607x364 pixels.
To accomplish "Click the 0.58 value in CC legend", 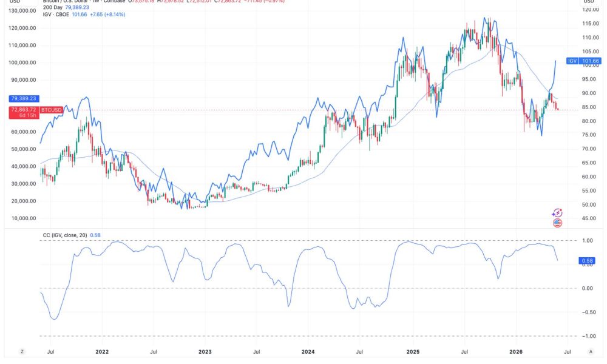I will point(95,235).
